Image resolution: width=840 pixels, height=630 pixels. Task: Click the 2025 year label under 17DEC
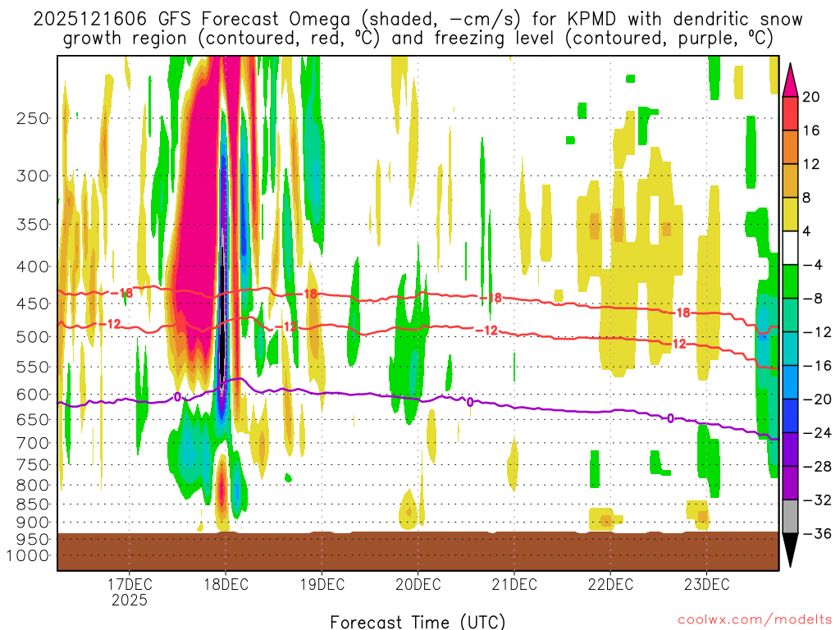coord(130,600)
